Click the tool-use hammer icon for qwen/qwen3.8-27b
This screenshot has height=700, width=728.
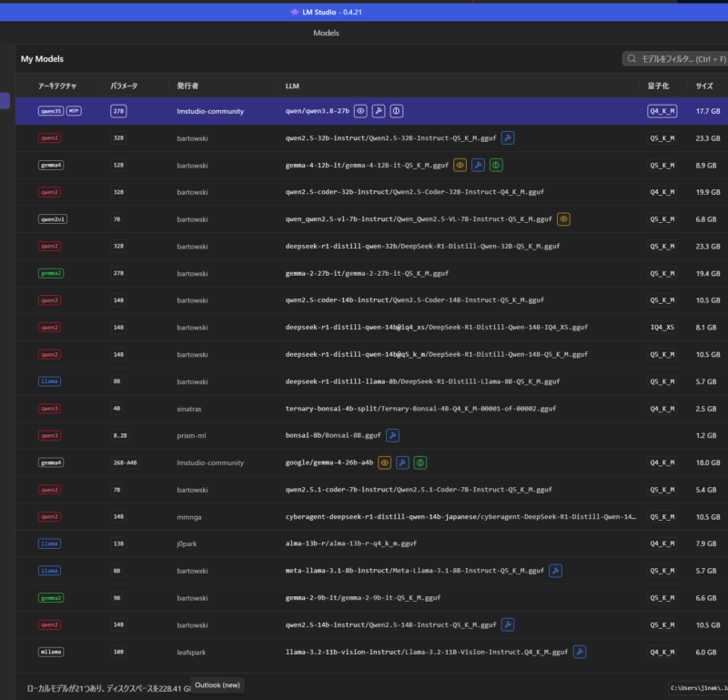[379, 111]
